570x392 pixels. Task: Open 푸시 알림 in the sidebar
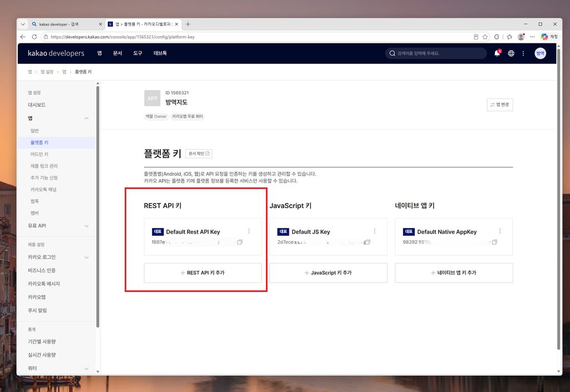coord(37,310)
